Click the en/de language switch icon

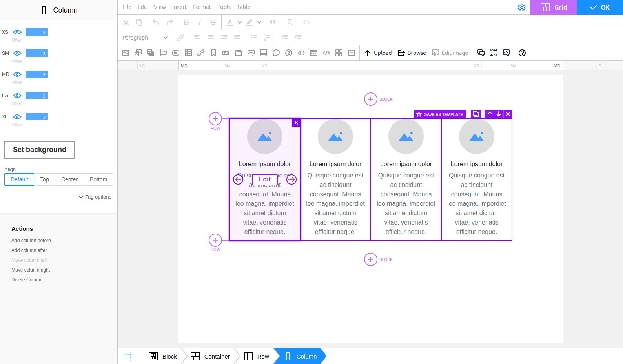point(494,53)
